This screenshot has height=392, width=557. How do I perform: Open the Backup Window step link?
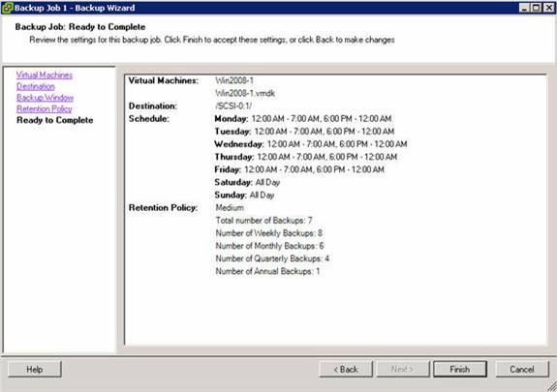point(45,98)
